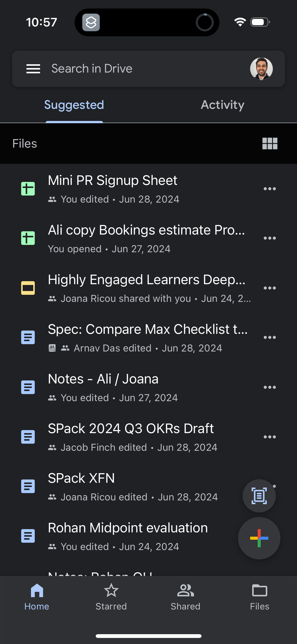This screenshot has width=297, height=644.
Task: Open overflow menu for Mini PR Signup Sheet
Action: pyautogui.click(x=270, y=188)
